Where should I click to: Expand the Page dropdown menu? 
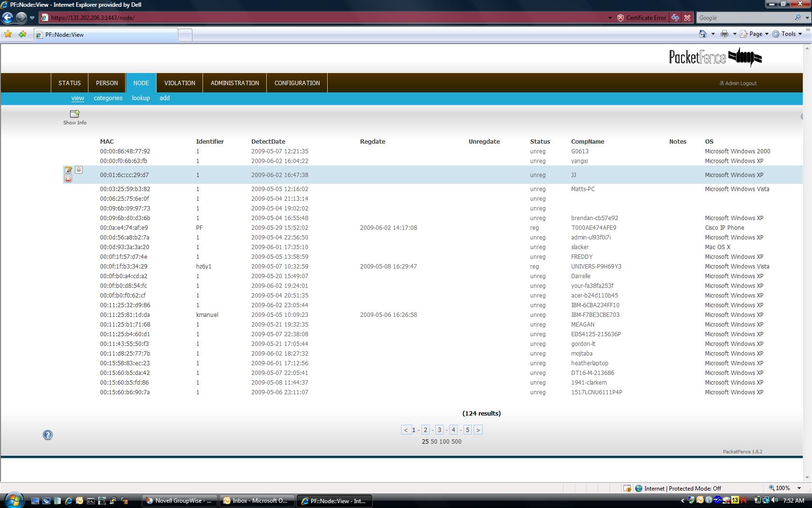pos(757,34)
